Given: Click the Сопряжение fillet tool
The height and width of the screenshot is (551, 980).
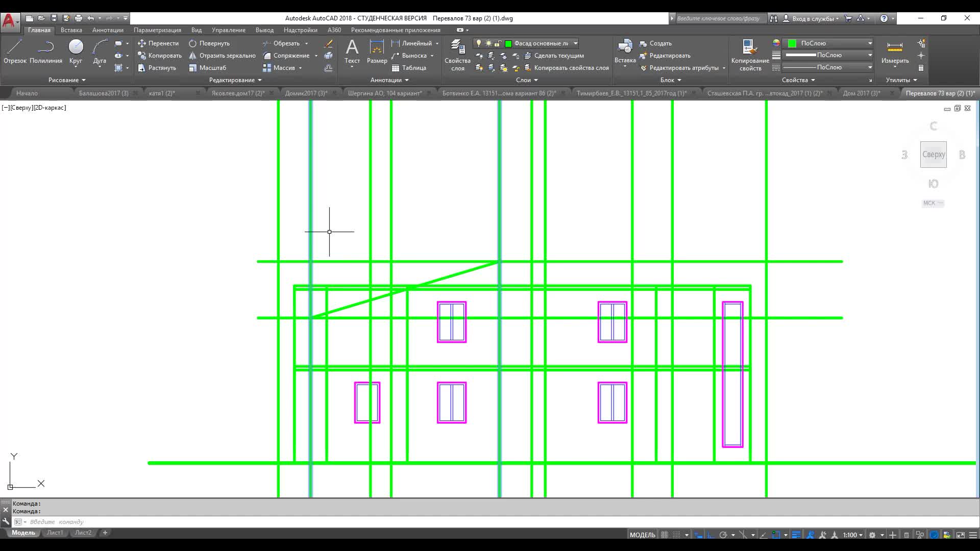Looking at the screenshot, I should (286, 56).
